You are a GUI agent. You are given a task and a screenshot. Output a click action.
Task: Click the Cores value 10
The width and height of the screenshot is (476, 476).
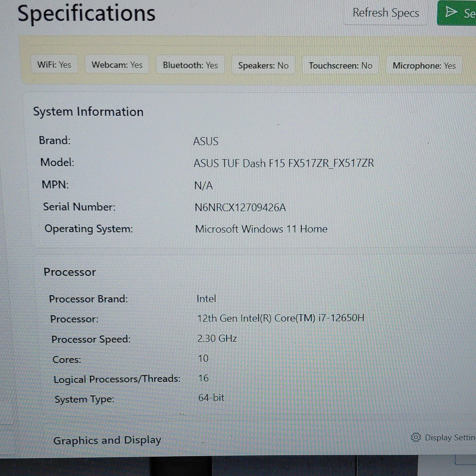[203, 359]
